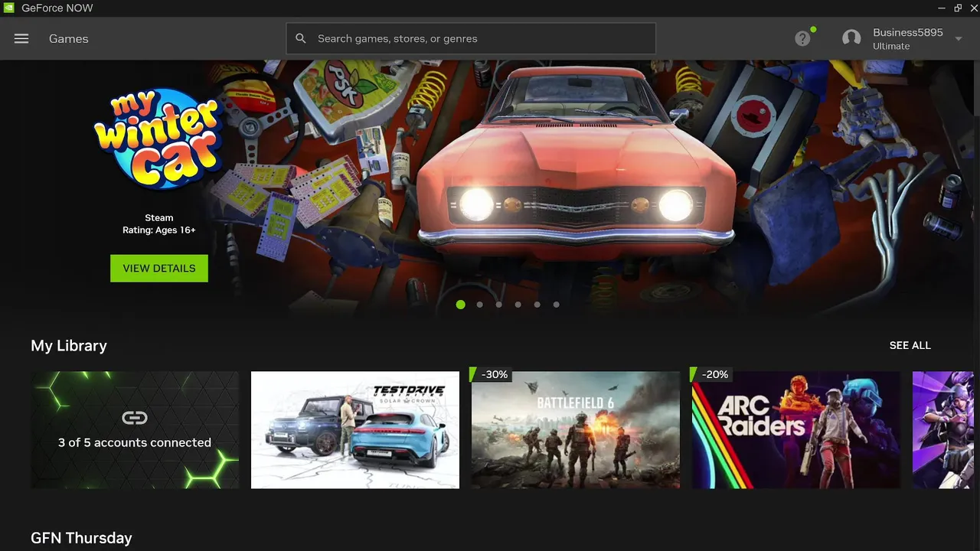Select the fifth carousel dot
Viewport: 980px width, 551px height.
pyautogui.click(x=537, y=305)
